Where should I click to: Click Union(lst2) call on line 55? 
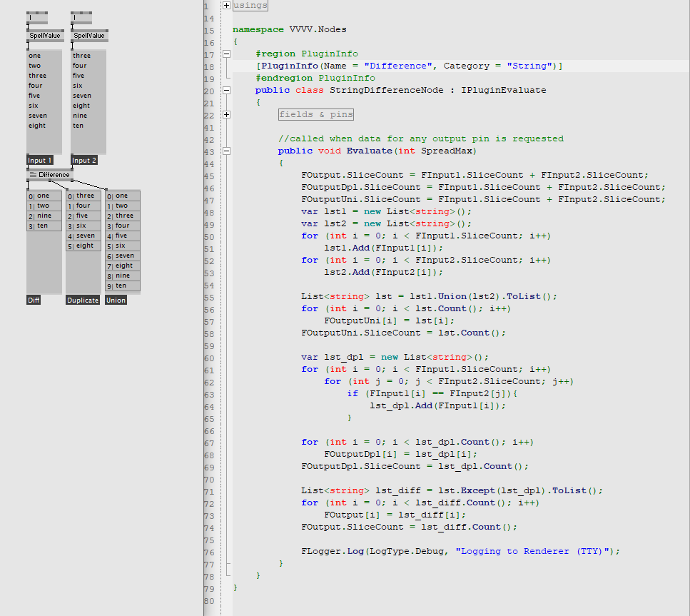click(x=470, y=296)
